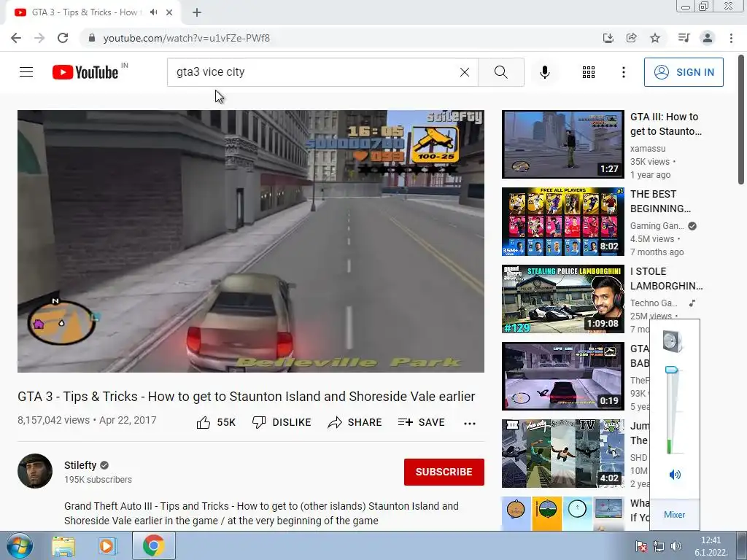
Task: Open 'THE BEST BEGINNING...' video title
Action: tap(660, 201)
